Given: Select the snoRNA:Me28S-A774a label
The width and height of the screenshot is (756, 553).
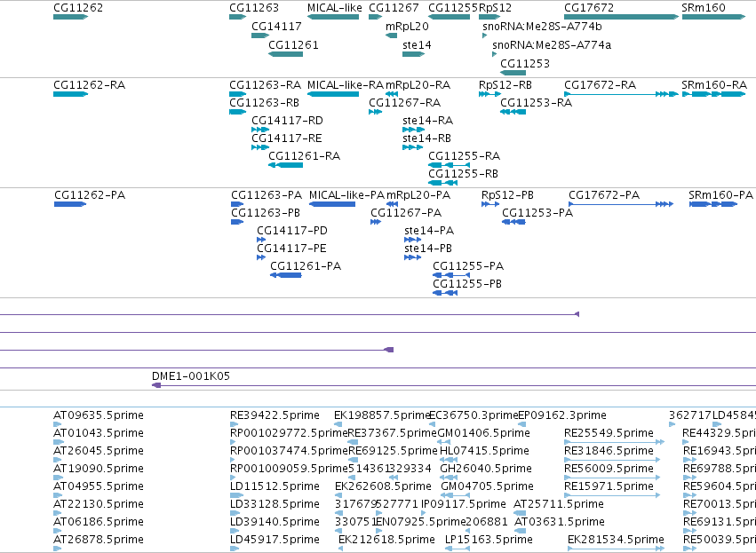Looking at the screenshot, I should coord(552,45).
